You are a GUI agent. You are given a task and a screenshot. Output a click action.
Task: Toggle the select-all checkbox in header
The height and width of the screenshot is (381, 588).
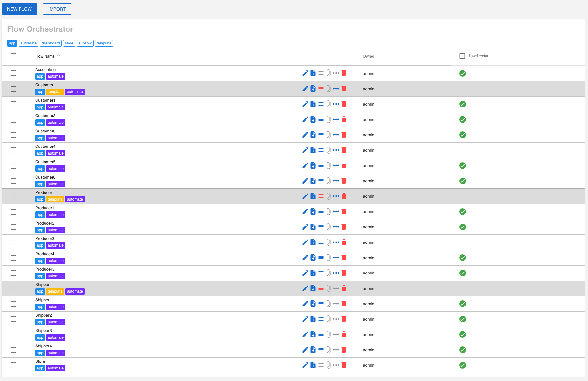click(13, 56)
